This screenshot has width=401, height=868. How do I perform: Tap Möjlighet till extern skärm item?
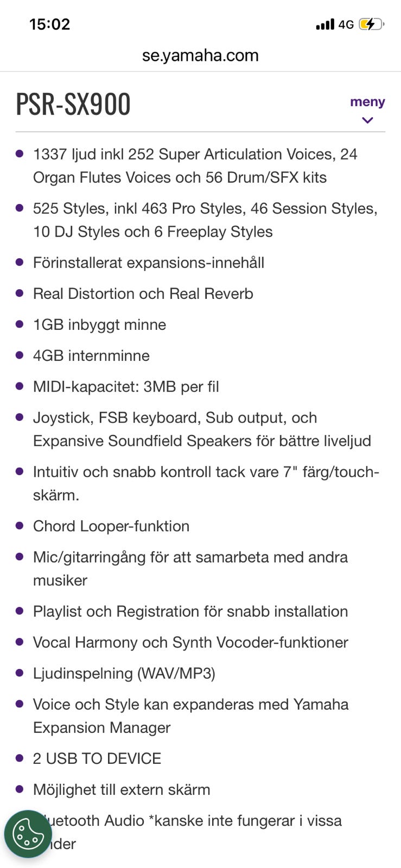(x=122, y=789)
